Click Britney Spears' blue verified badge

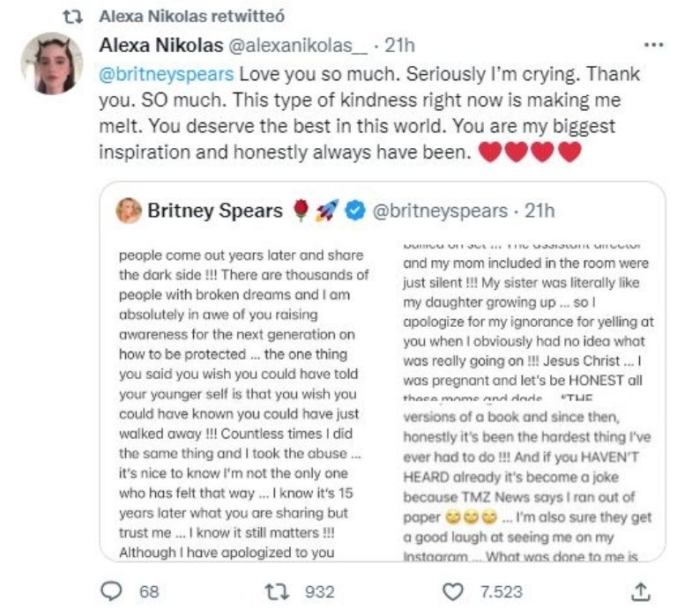point(353,212)
